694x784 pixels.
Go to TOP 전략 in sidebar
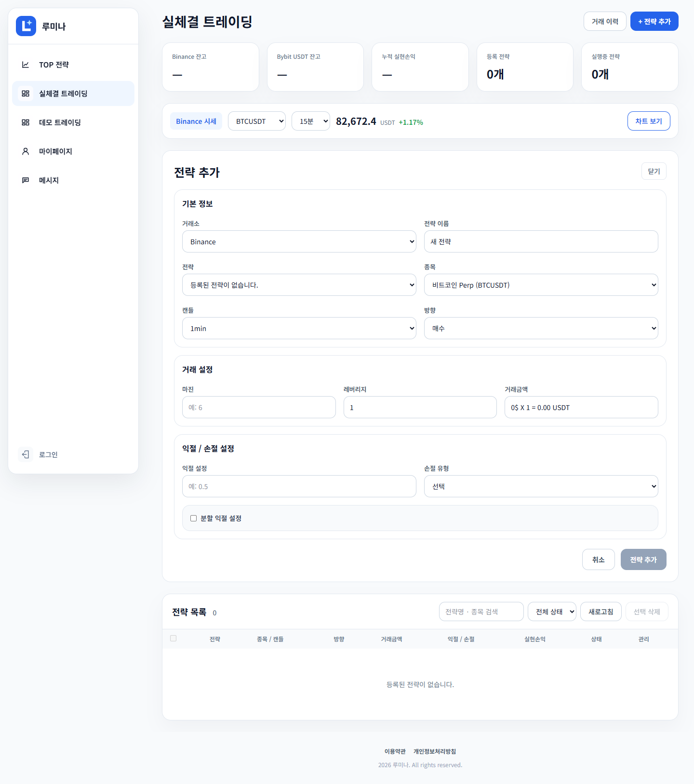73,65
